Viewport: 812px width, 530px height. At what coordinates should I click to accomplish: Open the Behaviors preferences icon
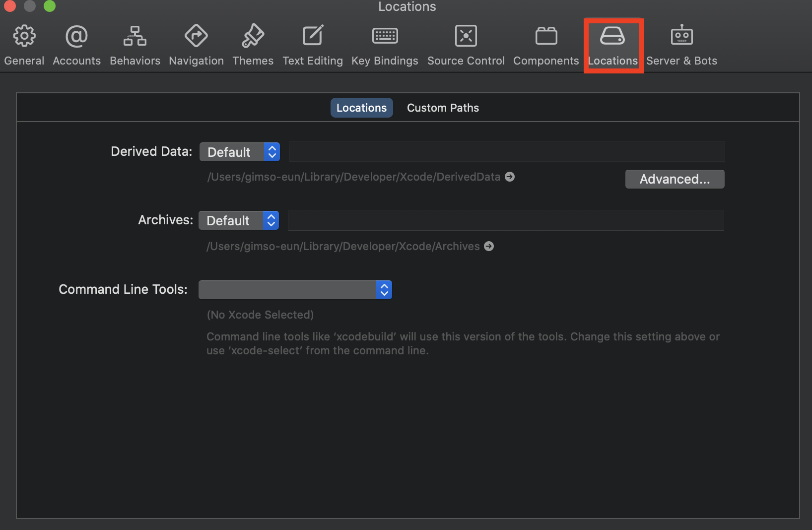pyautogui.click(x=135, y=36)
